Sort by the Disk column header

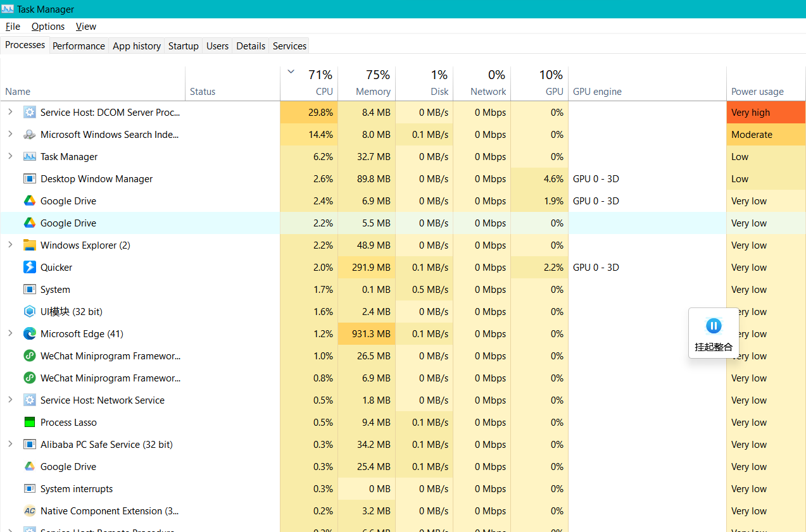coord(424,84)
